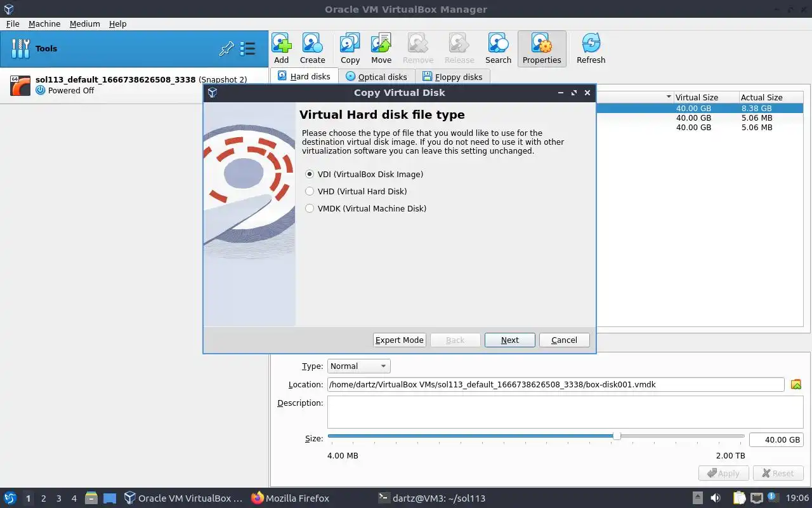Open the Medium menu

click(x=85, y=23)
